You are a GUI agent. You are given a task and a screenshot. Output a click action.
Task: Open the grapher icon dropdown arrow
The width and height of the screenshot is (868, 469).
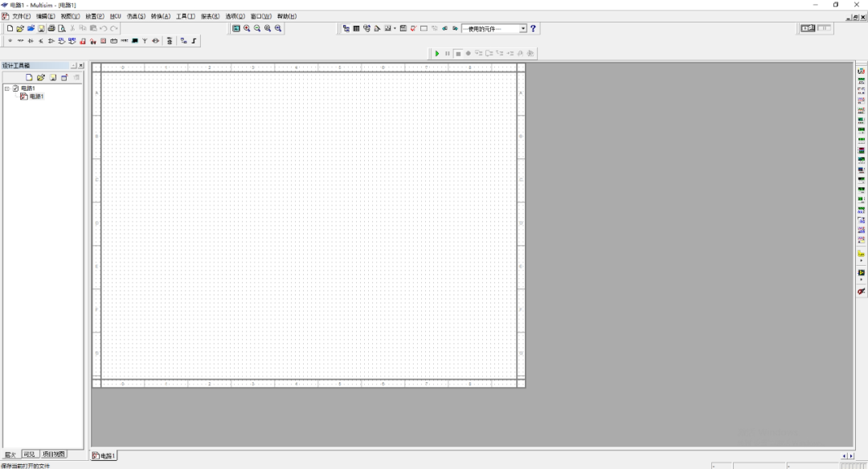(x=395, y=28)
